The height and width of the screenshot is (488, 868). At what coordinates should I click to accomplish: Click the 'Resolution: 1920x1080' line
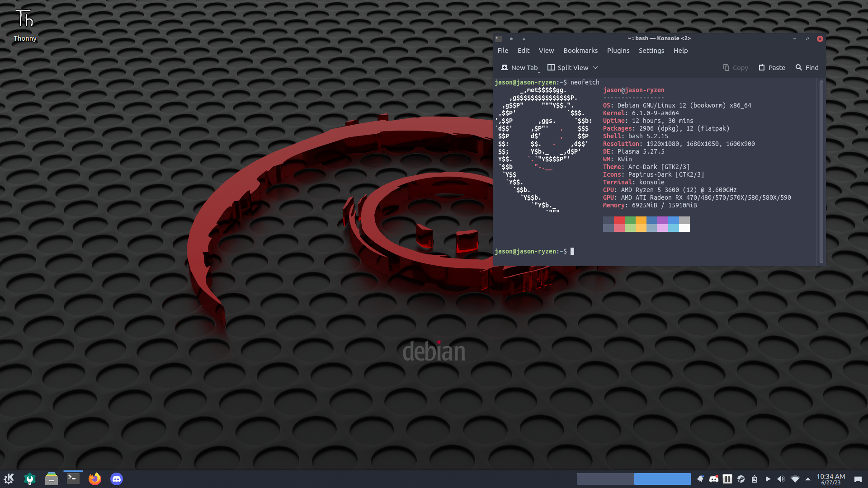679,144
